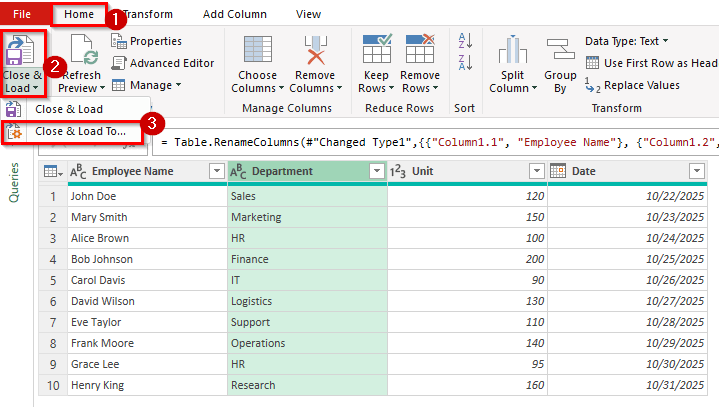Switch to the Transform tab
The height and width of the screenshot is (407, 719).
pos(148,14)
